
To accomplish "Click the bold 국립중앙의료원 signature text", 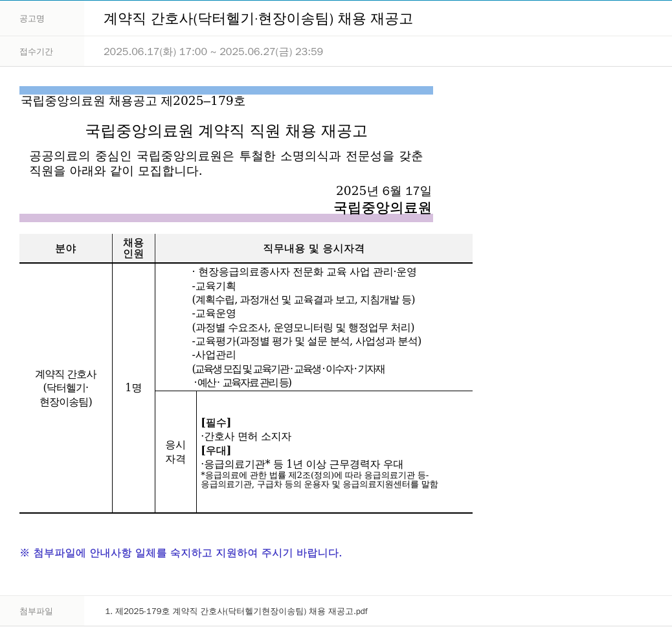I will tap(383, 207).
